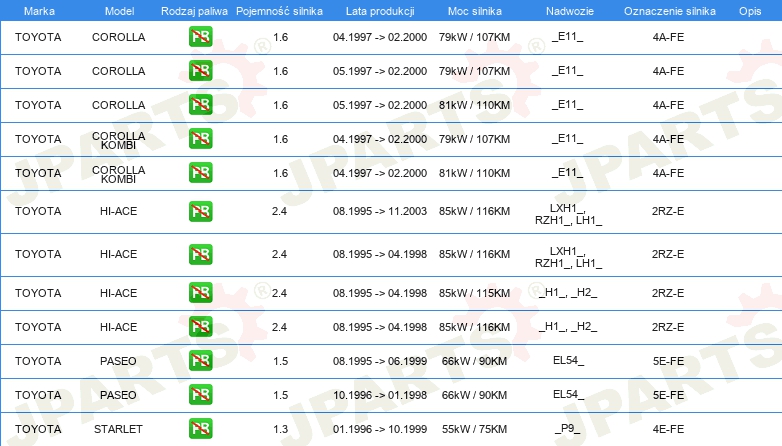782x446 pixels.
Task: Click fuel icon in Paseo 06.1999 row
Action: coord(200,360)
